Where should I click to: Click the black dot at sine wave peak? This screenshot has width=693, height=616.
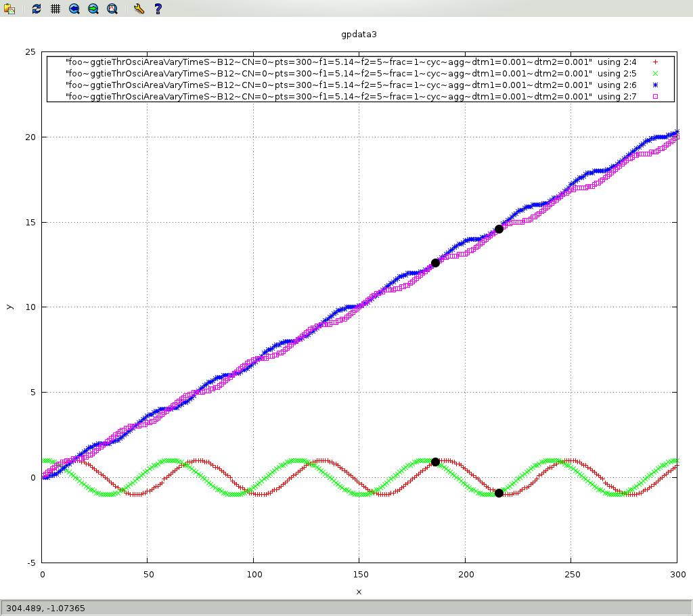pos(435,462)
